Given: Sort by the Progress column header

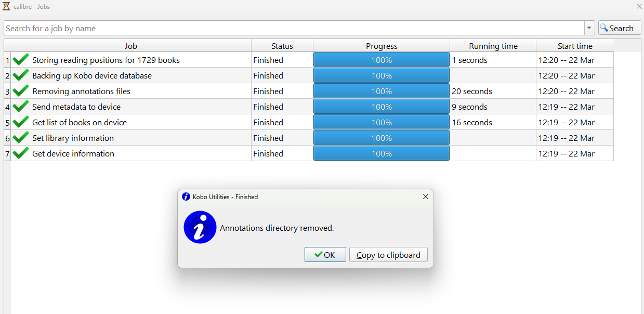Looking at the screenshot, I should point(382,46).
